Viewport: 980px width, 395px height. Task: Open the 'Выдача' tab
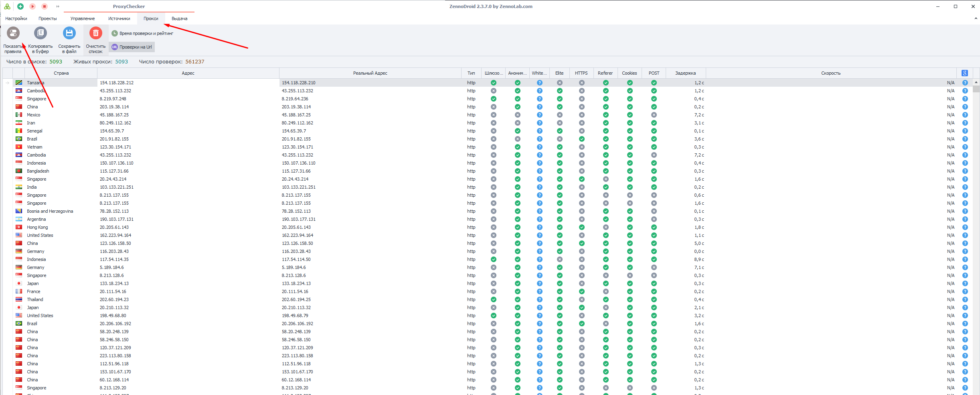click(x=179, y=18)
